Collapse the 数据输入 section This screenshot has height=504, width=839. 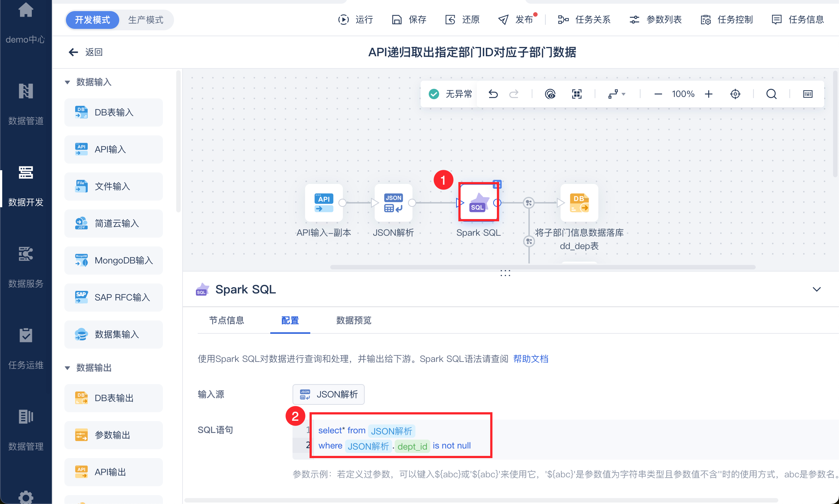67,82
